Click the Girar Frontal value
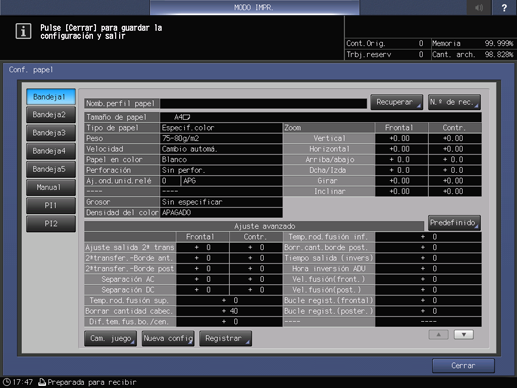 [x=401, y=181]
